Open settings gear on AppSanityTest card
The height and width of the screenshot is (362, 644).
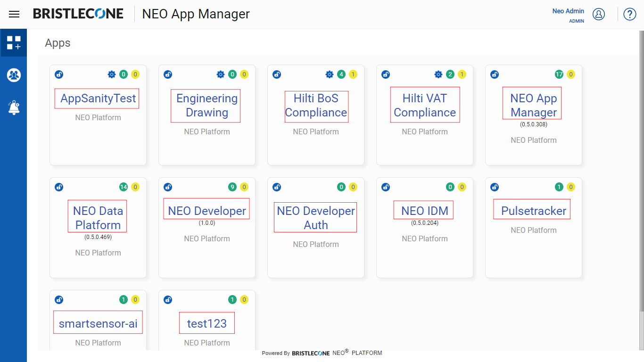pos(112,74)
